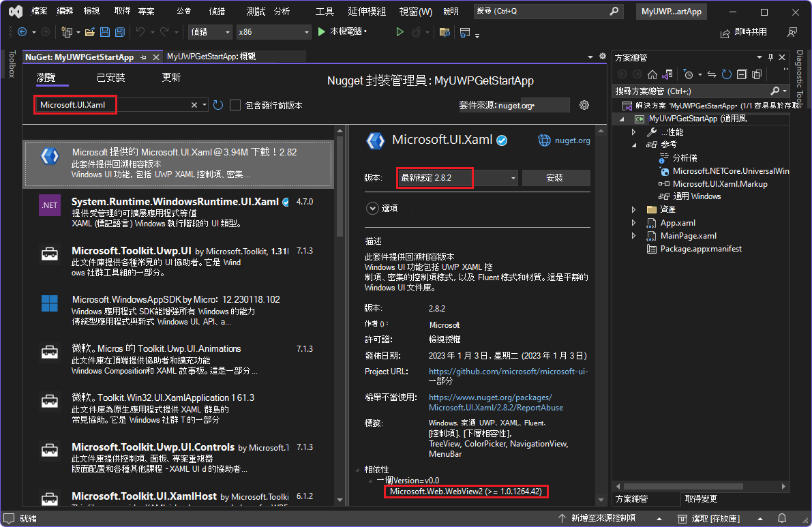Click the Open File folder icon
The image size is (812, 527).
pos(90,32)
